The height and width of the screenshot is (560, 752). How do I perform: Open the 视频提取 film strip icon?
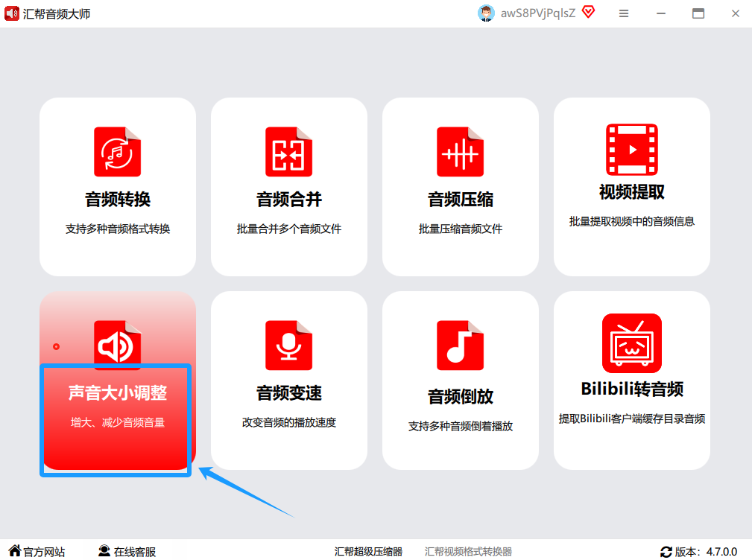point(631,150)
